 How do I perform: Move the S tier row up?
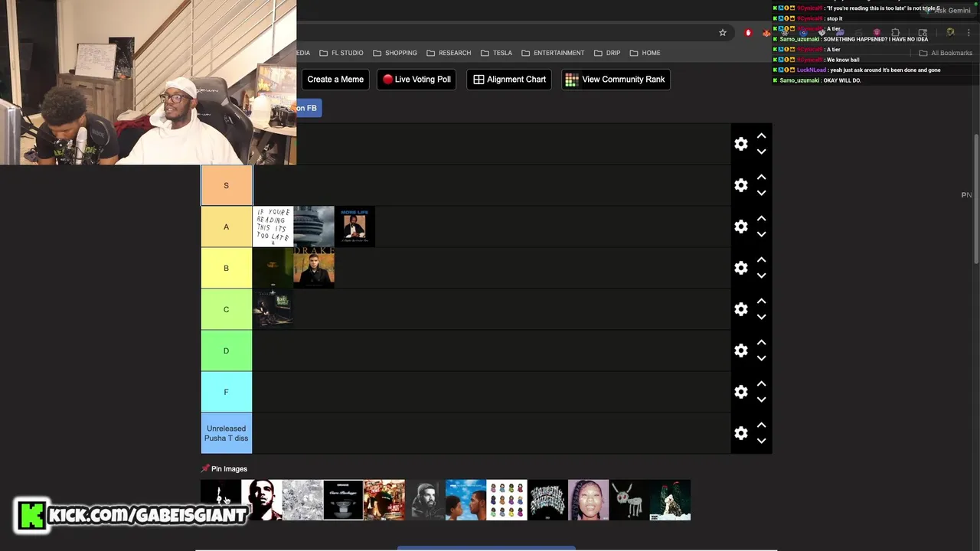click(761, 178)
